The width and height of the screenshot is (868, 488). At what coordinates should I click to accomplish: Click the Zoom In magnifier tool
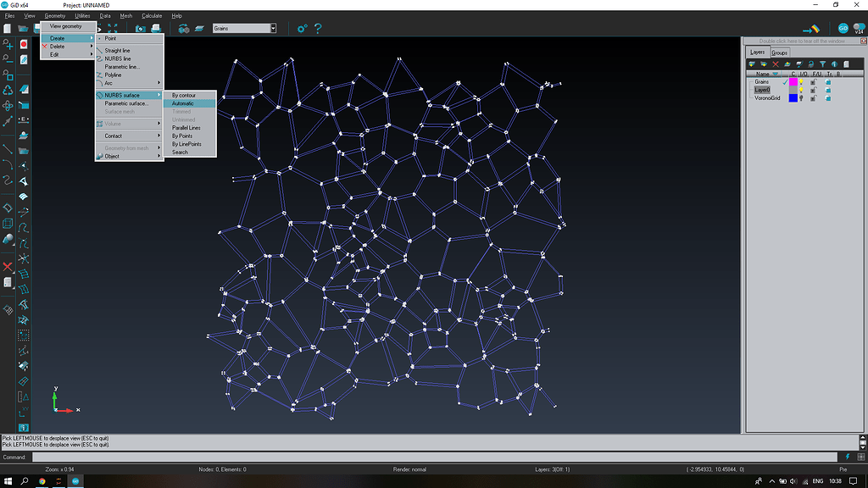[x=8, y=43]
